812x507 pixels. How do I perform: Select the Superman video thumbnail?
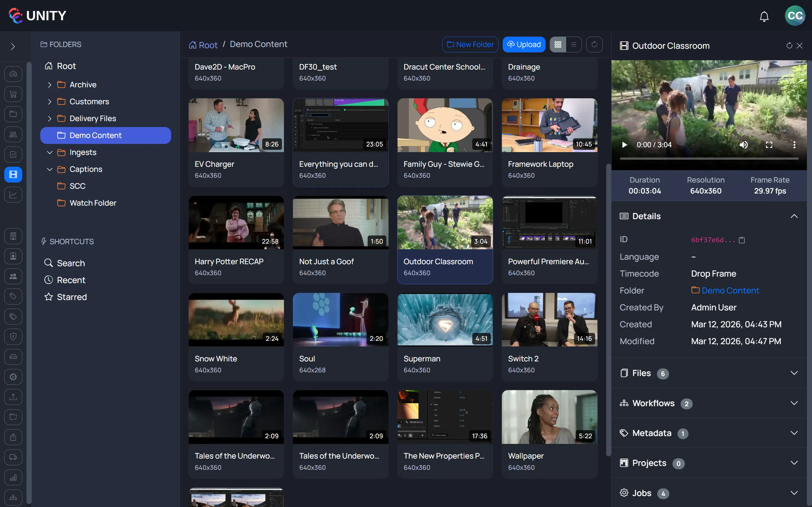click(x=445, y=320)
